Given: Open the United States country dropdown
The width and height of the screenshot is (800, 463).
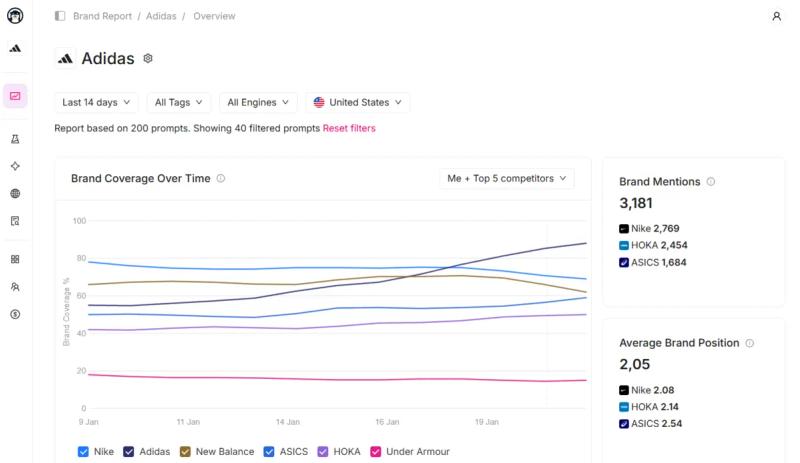Looking at the screenshot, I should point(358,103).
